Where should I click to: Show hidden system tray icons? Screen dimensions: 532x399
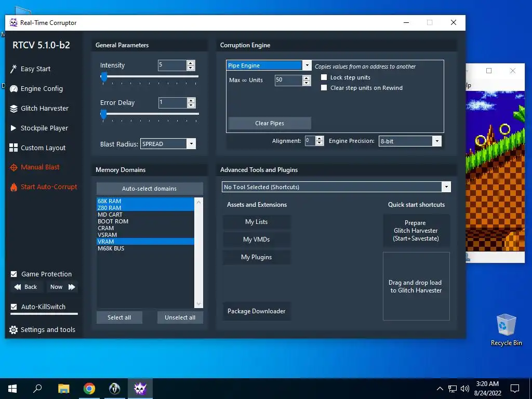click(x=440, y=389)
